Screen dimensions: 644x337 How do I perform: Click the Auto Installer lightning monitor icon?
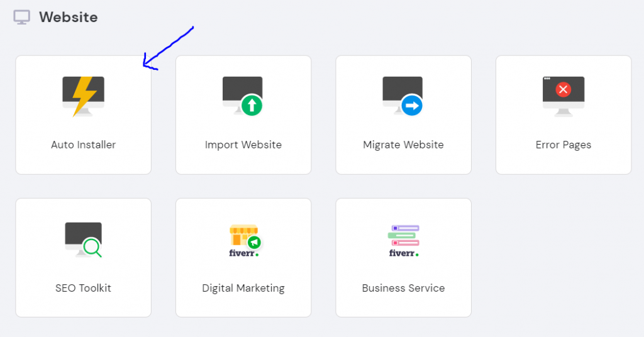pyautogui.click(x=84, y=96)
